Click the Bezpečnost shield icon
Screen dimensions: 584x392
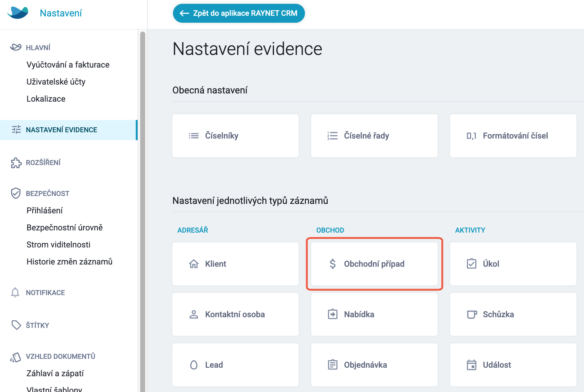click(x=16, y=193)
